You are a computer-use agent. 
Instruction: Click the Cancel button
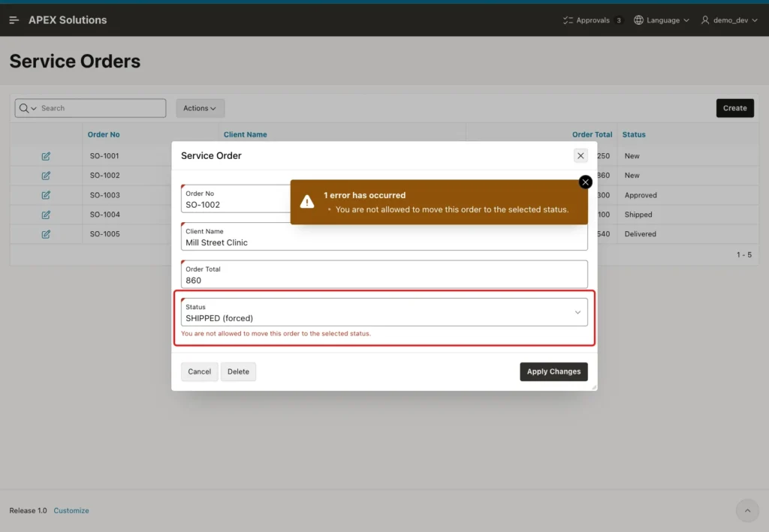(199, 372)
